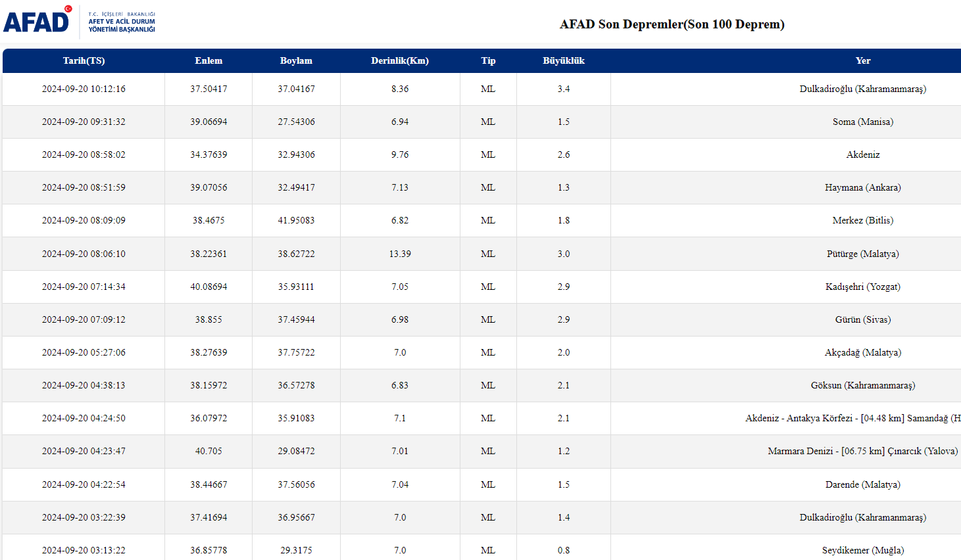Click the Tarih(TS) column header

pos(84,60)
